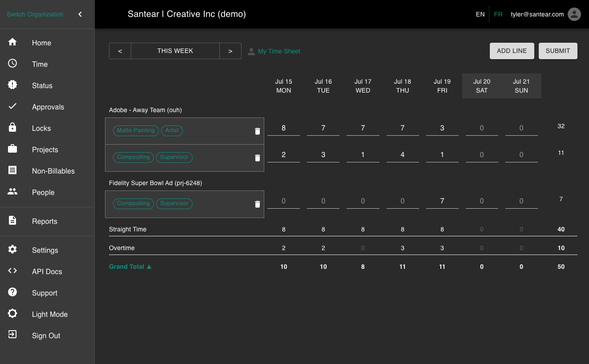The image size is (589, 364).
Task: Click Fidelity project Supervisor tag chip
Action: [x=174, y=203]
